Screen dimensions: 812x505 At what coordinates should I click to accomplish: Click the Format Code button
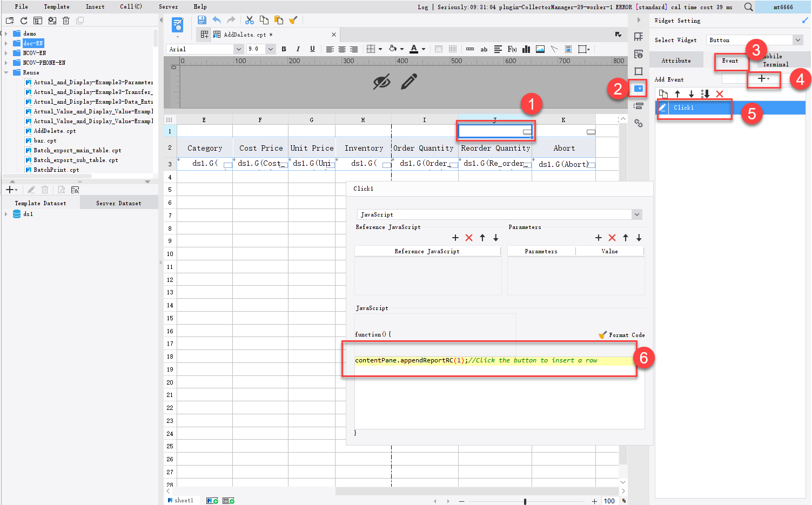(x=622, y=335)
